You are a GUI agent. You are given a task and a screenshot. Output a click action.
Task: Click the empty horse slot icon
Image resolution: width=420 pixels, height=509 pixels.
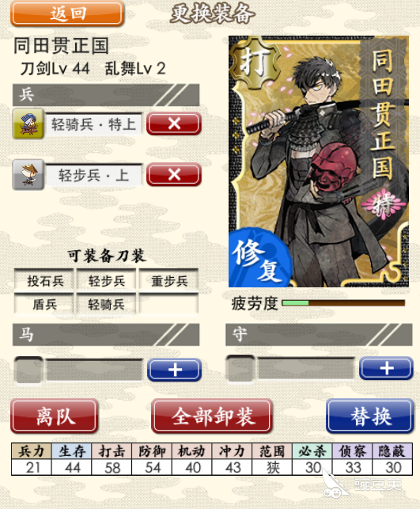(28, 370)
